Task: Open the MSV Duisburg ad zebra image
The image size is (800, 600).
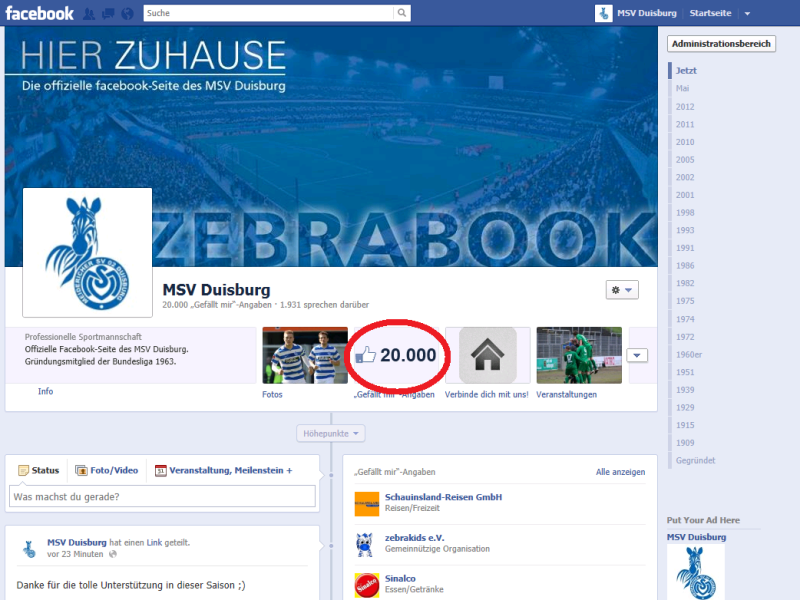Action: pyautogui.click(x=696, y=572)
